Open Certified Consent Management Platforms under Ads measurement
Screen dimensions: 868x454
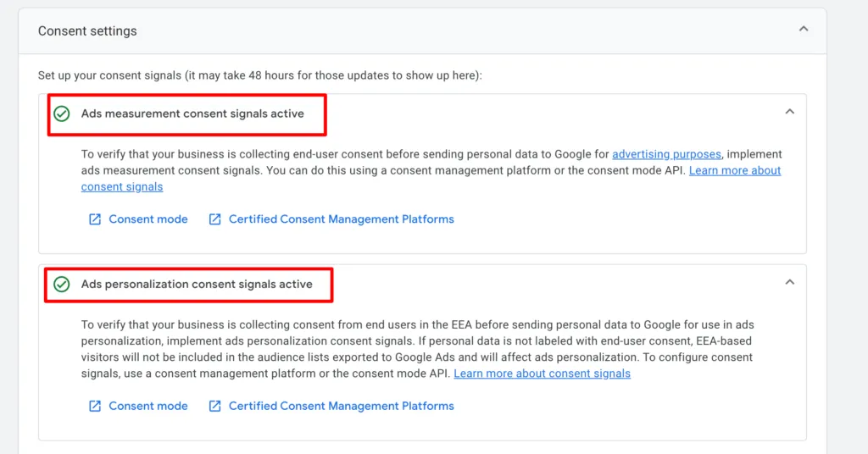click(341, 219)
